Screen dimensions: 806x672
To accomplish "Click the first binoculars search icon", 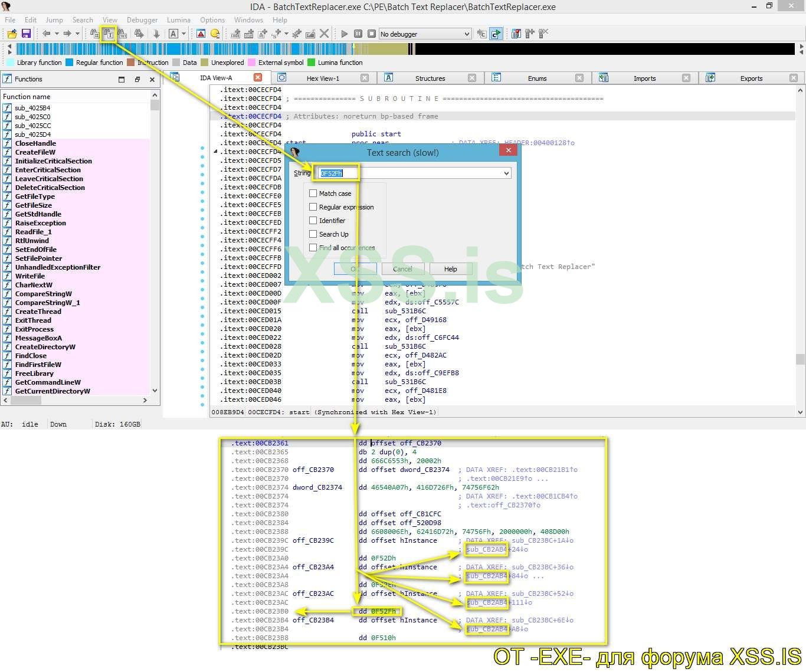I will coord(94,34).
